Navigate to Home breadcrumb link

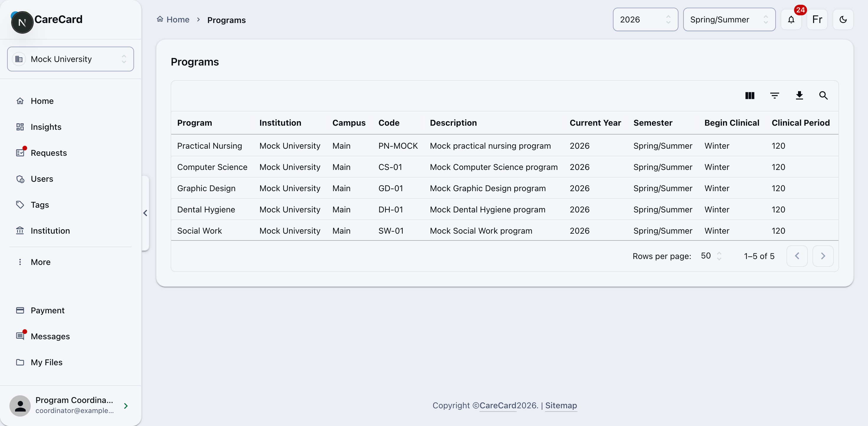[x=173, y=19]
